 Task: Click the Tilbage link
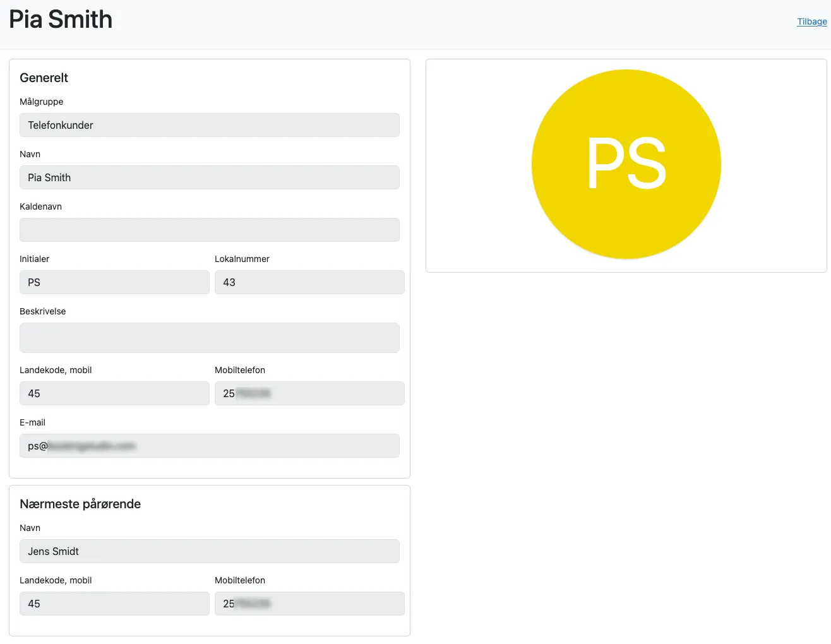coord(812,21)
